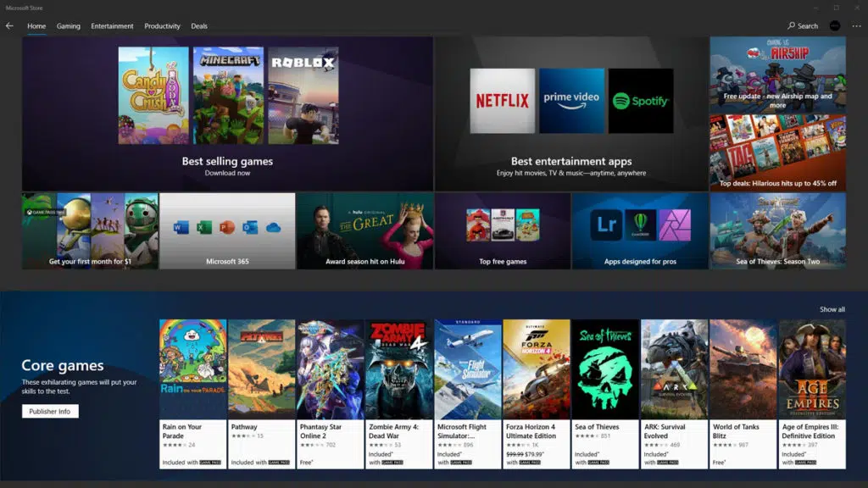Open the Roblox game tile
This screenshot has width=868, height=488.
coord(303,95)
